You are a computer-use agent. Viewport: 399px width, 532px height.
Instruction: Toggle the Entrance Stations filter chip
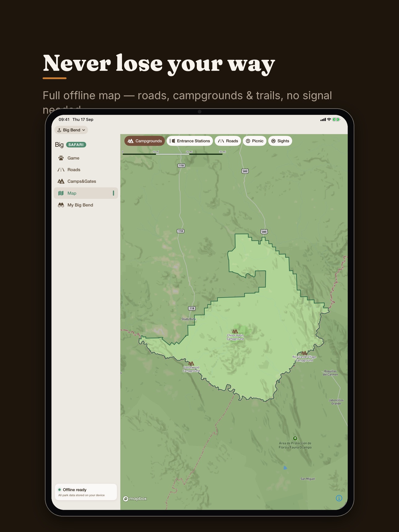tap(190, 141)
